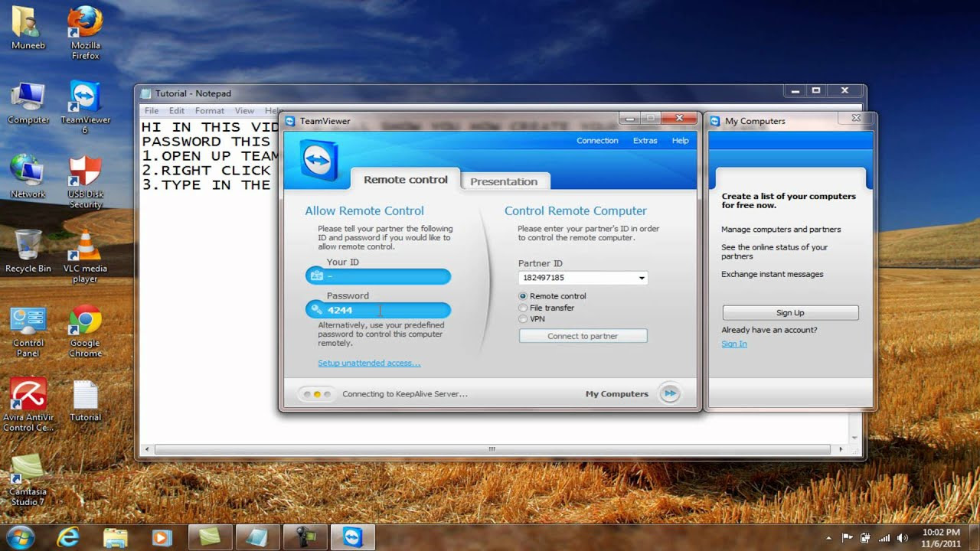Switch to TeamViewer taskbar button

click(352, 536)
